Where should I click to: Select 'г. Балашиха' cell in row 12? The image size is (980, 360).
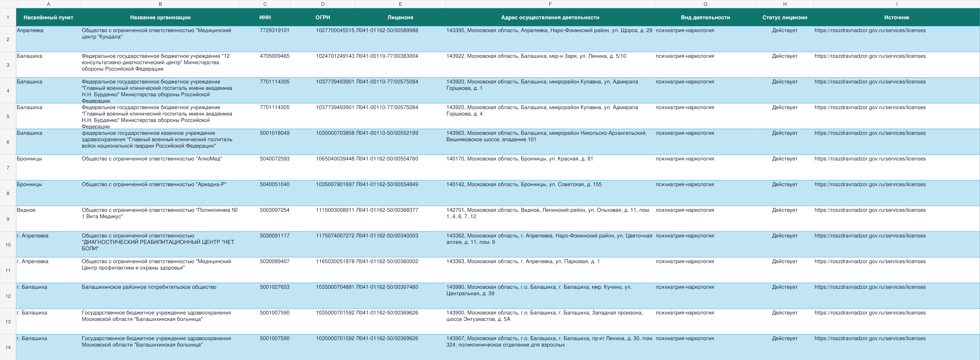point(48,296)
